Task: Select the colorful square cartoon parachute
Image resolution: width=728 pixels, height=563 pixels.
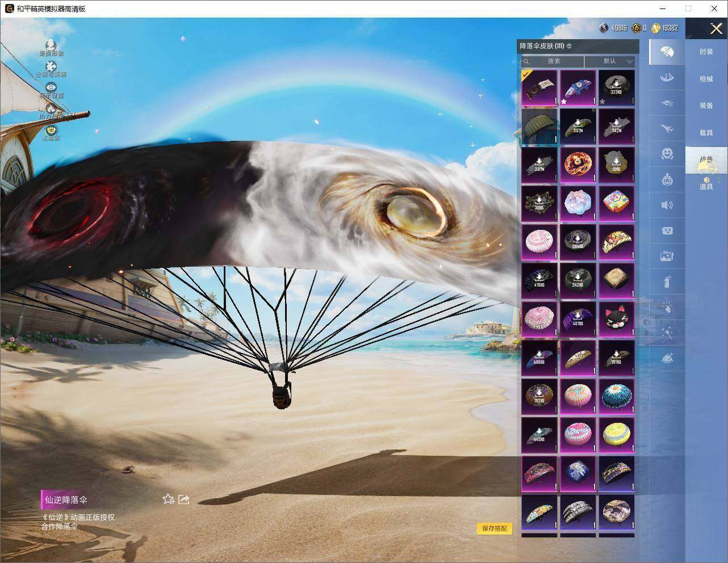Action: pos(617,203)
